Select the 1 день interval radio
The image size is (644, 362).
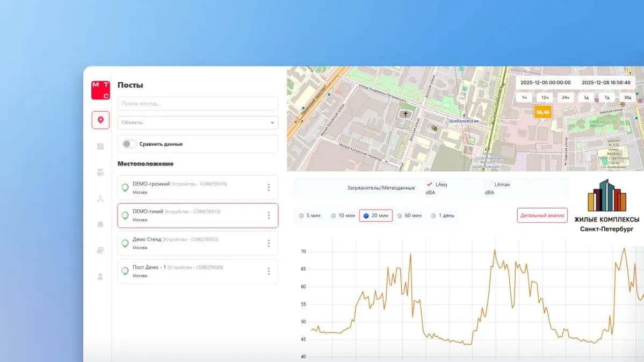point(433,216)
